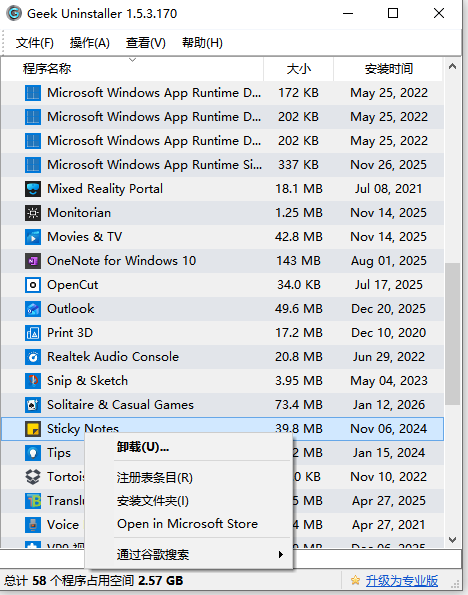468x595 pixels.
Task: Open the 操作(A) menu
Action: 90,42
